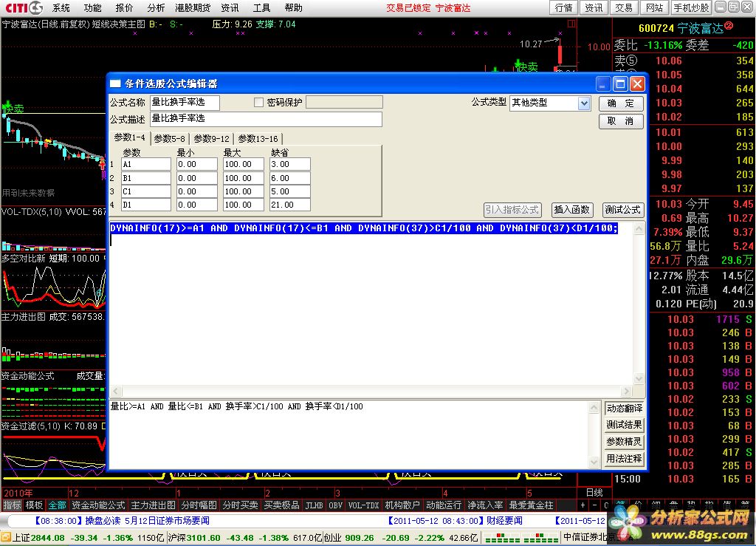Click the password input field next to 密码保护
This screenshot has width=756, height=546.
coord(344,102)
